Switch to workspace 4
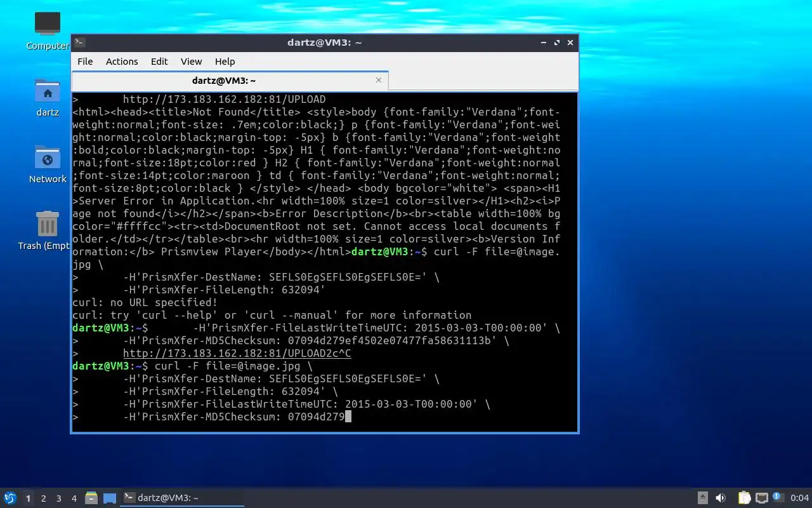 click(x=74, y=498)
